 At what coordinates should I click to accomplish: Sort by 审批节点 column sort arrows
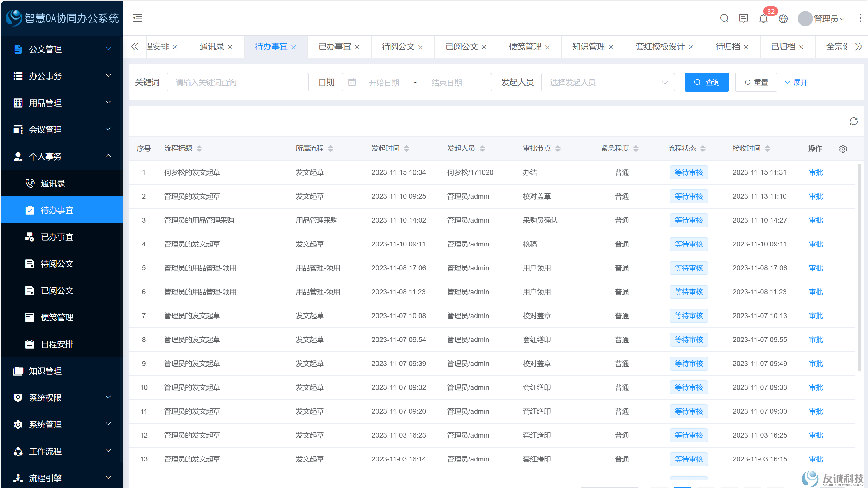point(558,149)
